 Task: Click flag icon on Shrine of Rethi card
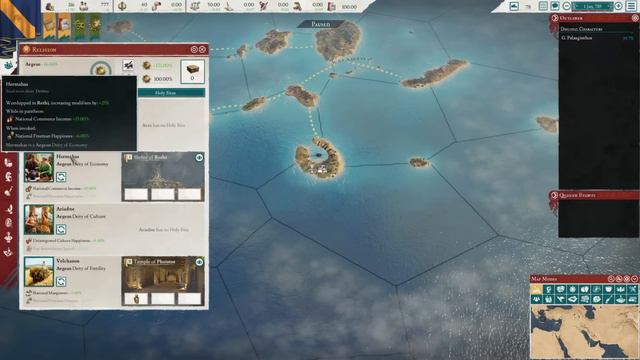coord(128,157)
